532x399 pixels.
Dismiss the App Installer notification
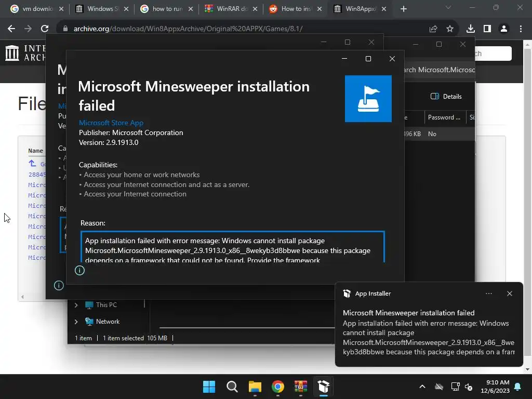coord(509,294)
